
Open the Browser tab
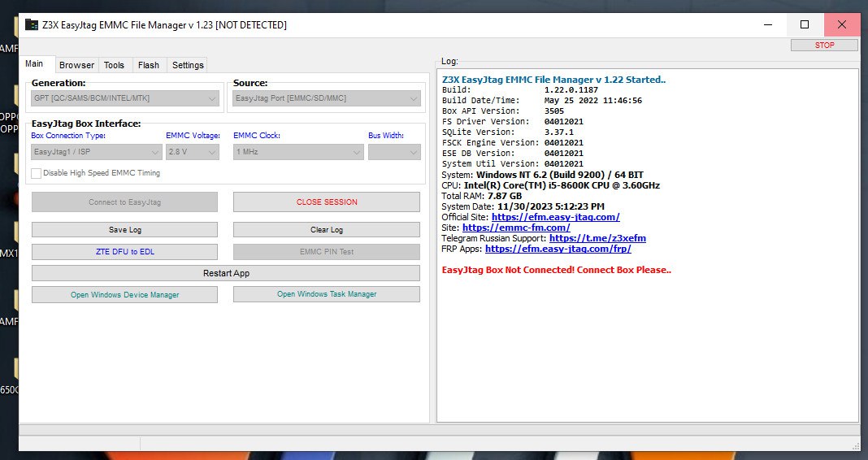tap(76, 65)
